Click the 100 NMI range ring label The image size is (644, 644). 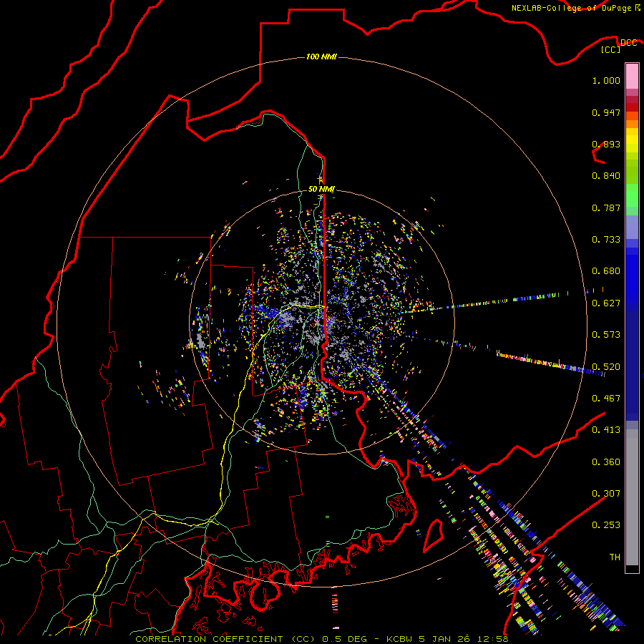321,57
